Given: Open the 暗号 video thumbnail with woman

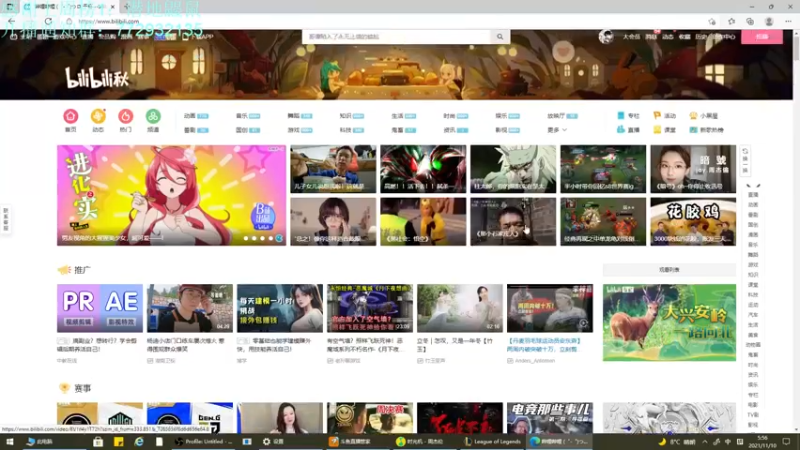Looking at the screenshot, I should coord(693,169).
